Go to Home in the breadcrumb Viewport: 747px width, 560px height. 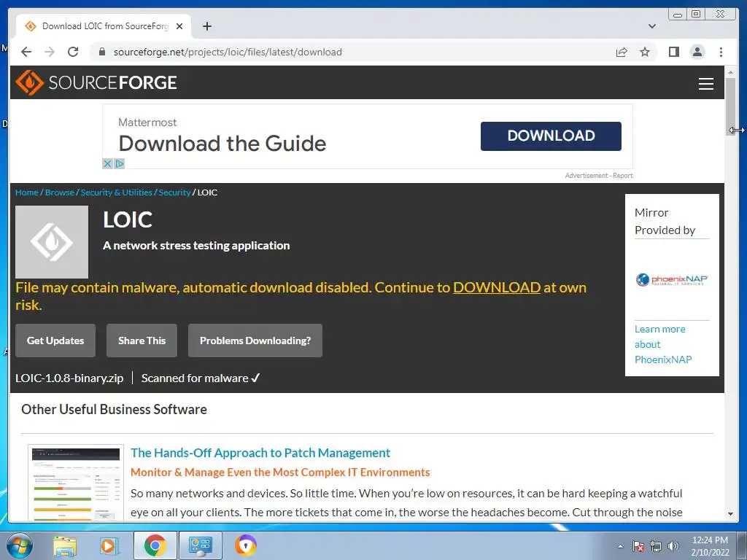pos(27,192)
